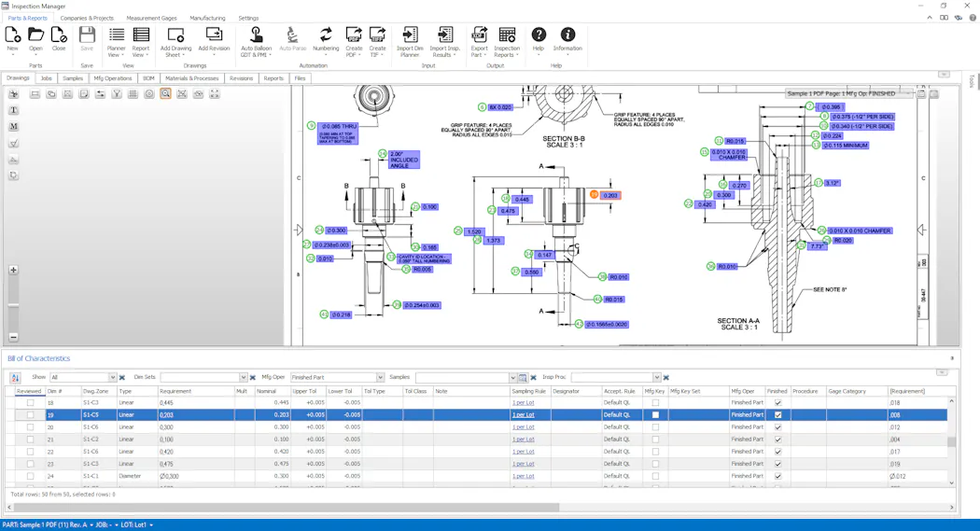This screenshot has height=531, width=980.
Task: Click the Requirement column header
Action: pyautogui.click(x=196, y=391)
